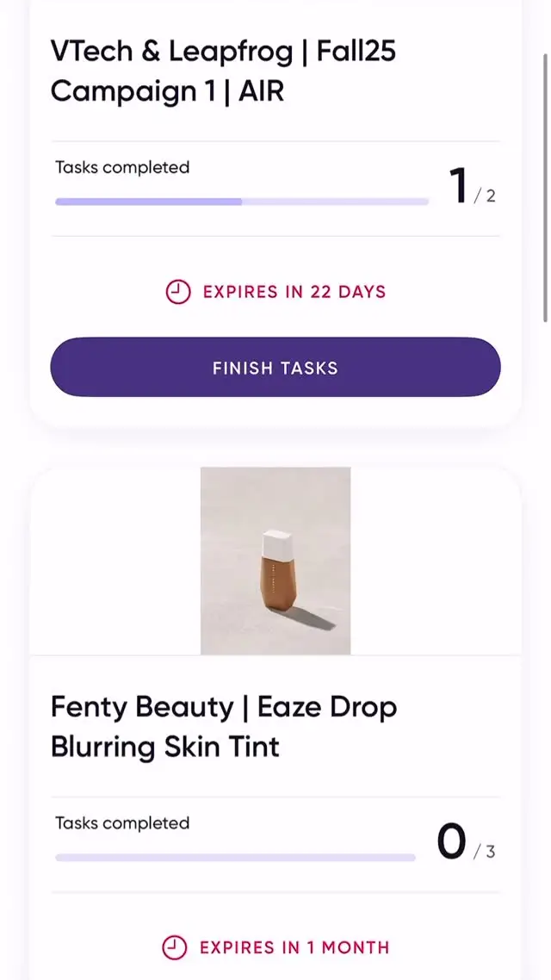Viewport: 551px width, 980px height.
Task: Click the page scrollbar on the right edge
Action: 546,188
